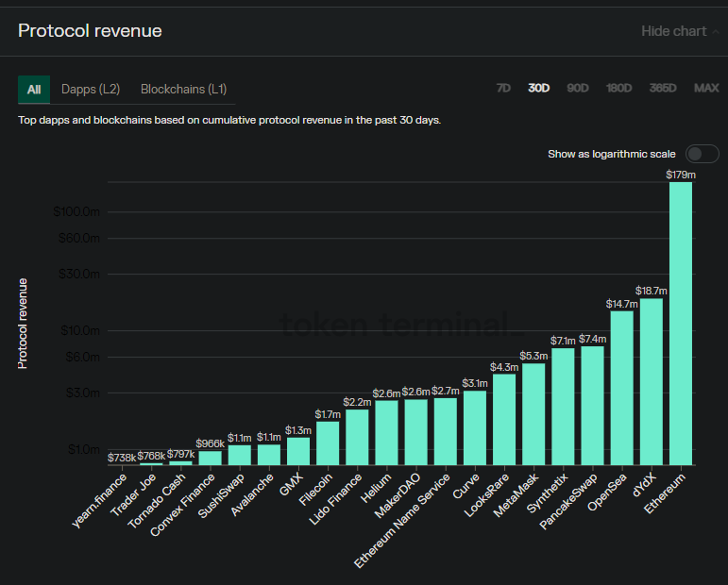This screenshot has height=585, width=728.
Task: Click the LooksRare bar
Action: tap(504, 419)
